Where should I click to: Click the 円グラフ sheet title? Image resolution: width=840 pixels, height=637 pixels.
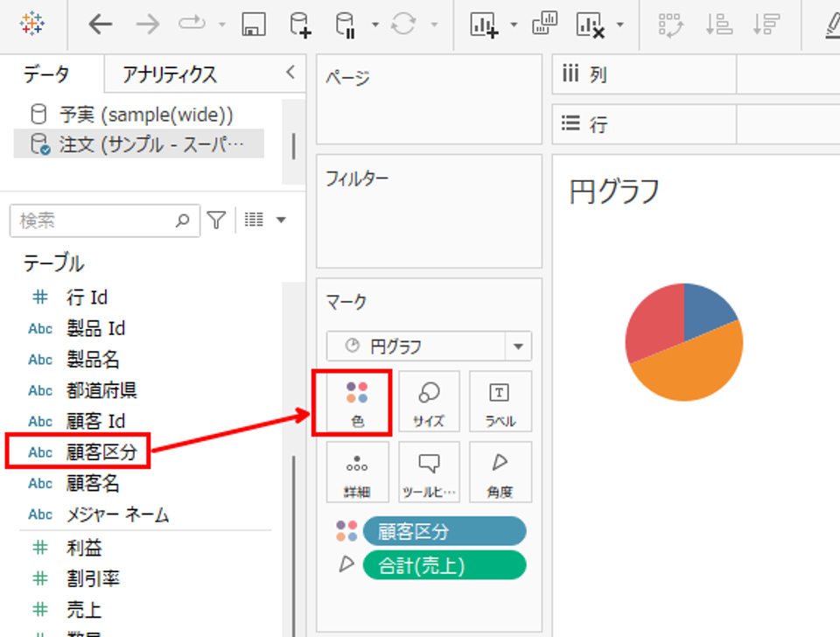[x=614, y=192]
